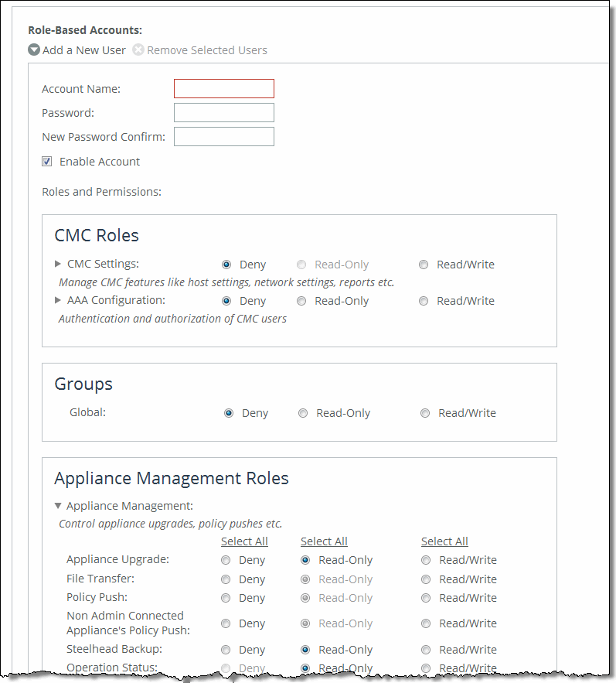Viewport: 616px width, 683px height.
Task: Click the Account Name input field
Action: point(223,88)
